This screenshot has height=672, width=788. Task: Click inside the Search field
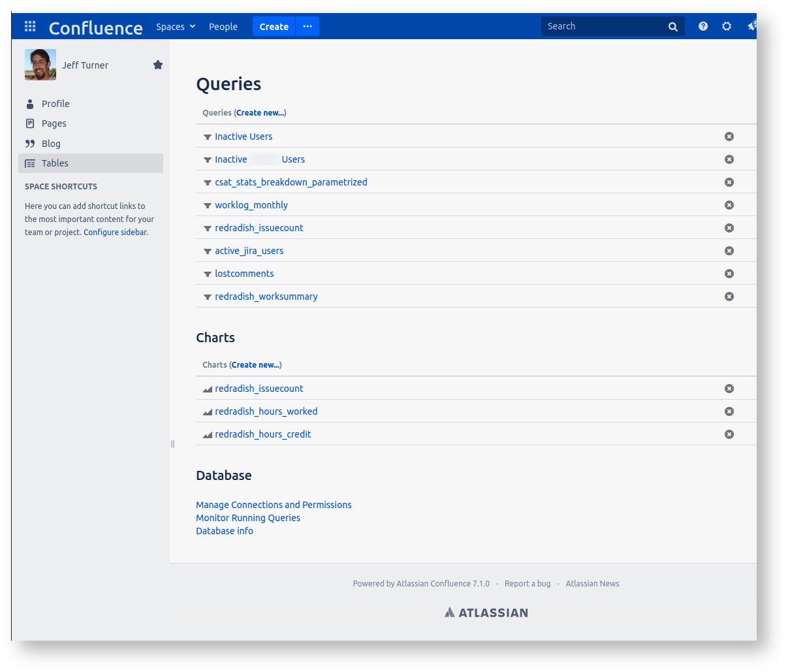[601, 26]
